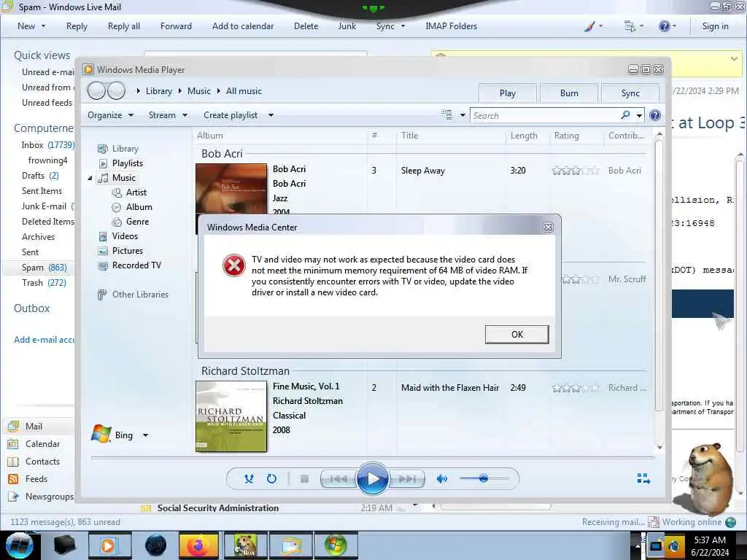747x560 pixels.
Task: Click Junk in Windows Live Mail toolbar
Action: 347,26
